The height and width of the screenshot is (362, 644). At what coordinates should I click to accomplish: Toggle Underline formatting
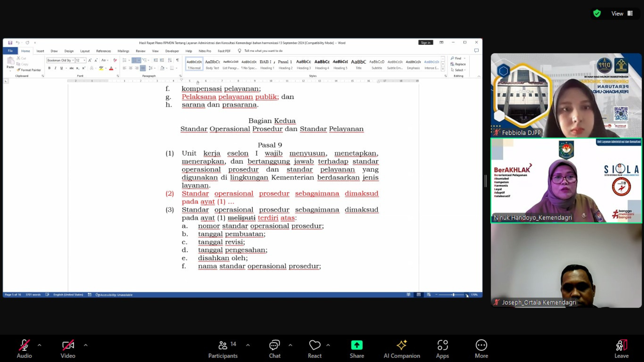point(61,68)
